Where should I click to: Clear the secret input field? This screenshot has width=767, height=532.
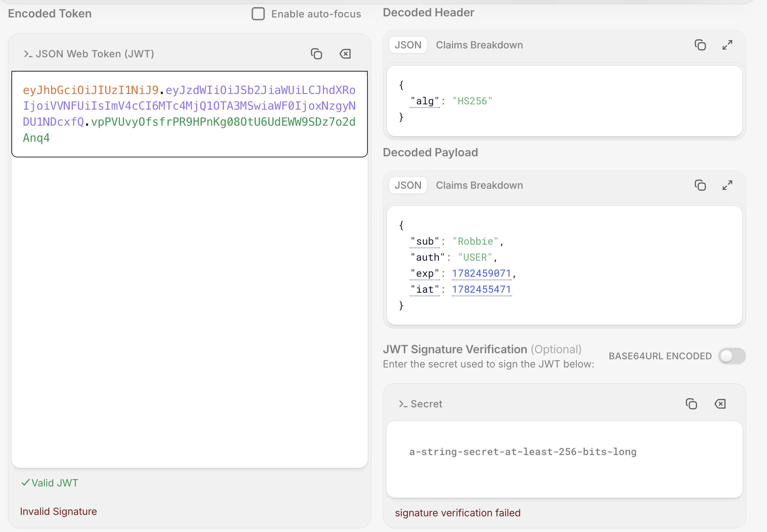720,404
